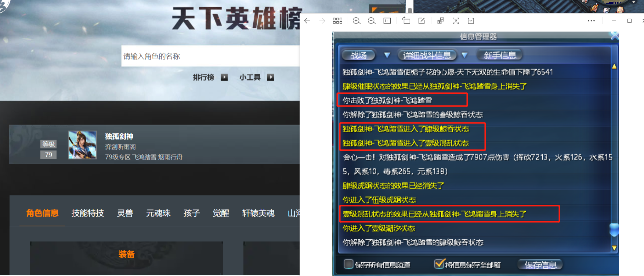Go back to previous image in viewer
Viewport: 644px width, 276px height.
click(x=307, y=21)
